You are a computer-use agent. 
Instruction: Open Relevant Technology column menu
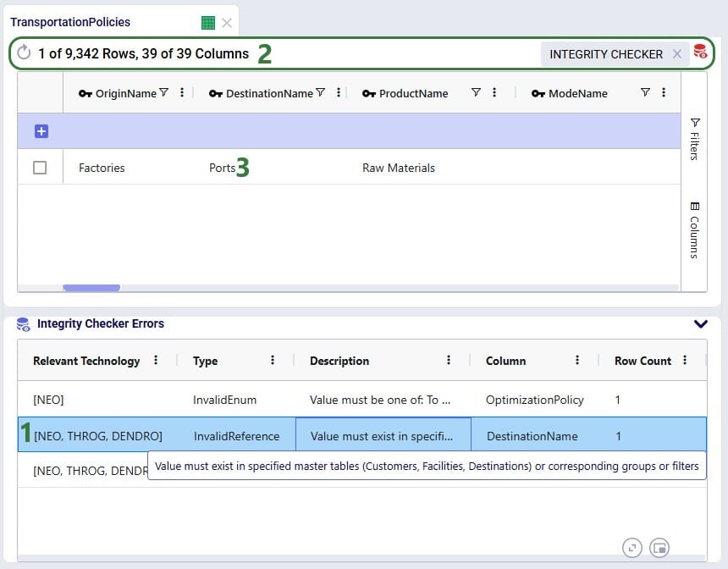[156, 361]
